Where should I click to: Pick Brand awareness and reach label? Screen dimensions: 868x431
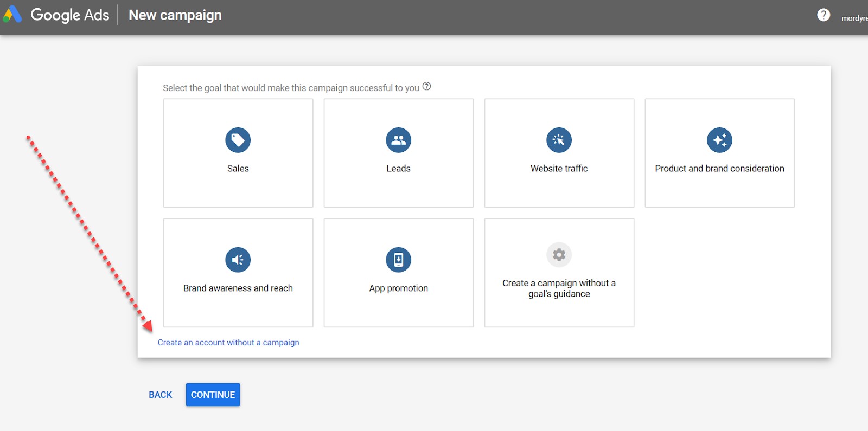(238, 288)
